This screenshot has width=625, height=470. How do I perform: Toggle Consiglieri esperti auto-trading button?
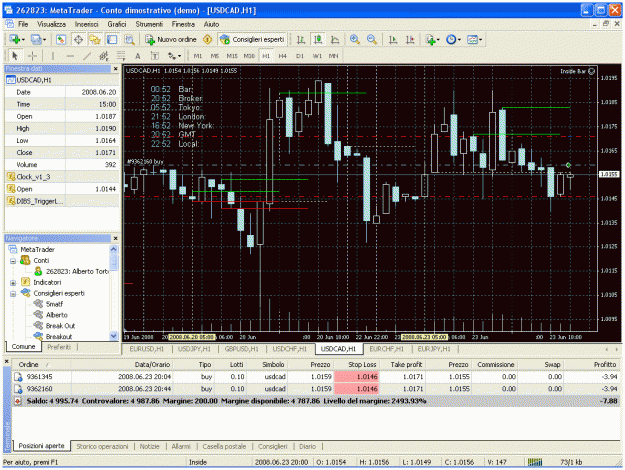tap(252, 39)
